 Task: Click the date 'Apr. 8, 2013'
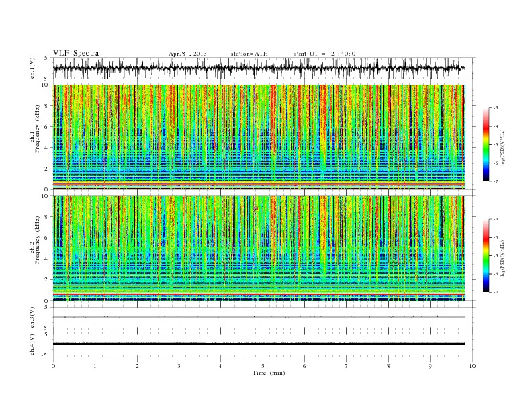point(187,54)
